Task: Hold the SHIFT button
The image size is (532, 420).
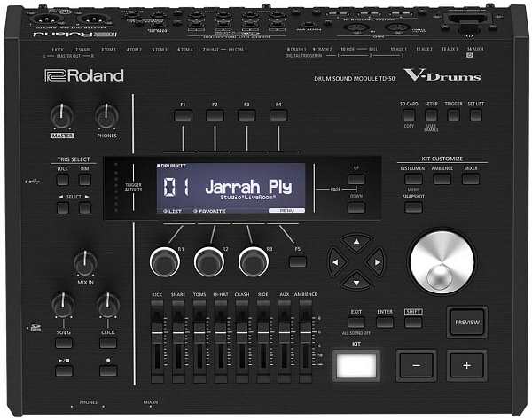Action: tap(413, 322)
